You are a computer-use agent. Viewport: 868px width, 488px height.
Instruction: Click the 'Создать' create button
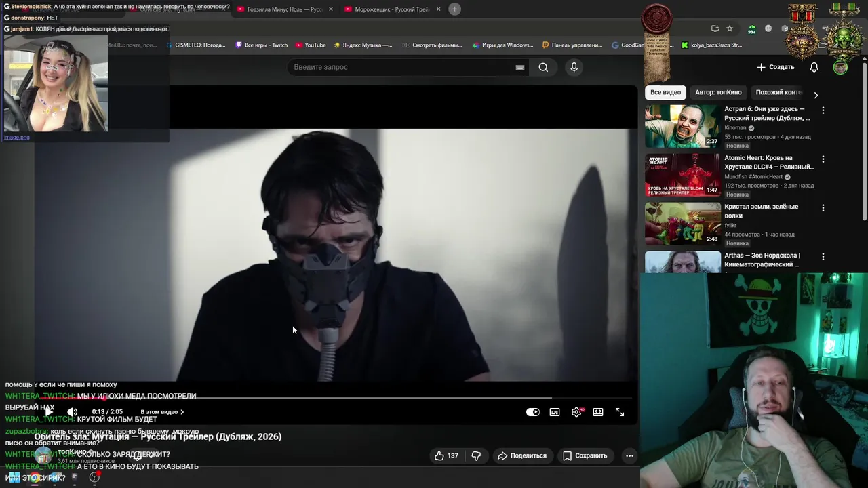[x=776, y=67]
